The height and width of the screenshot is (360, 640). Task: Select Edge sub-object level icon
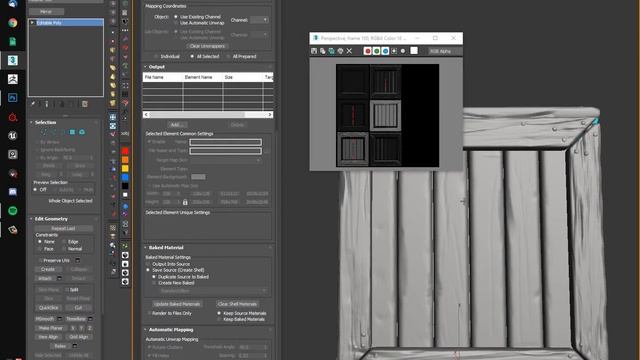pyautogui.click(x=53, y=132)
